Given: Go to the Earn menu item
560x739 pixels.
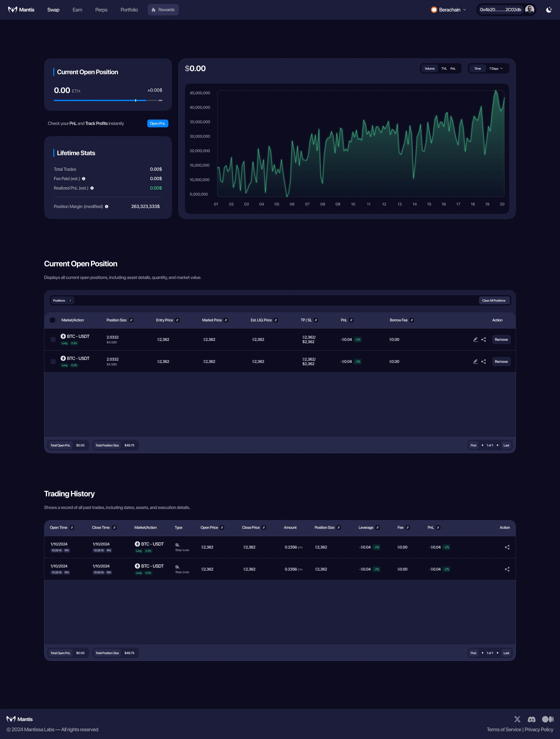Looking at the screenshot, I should coord(77,10).
